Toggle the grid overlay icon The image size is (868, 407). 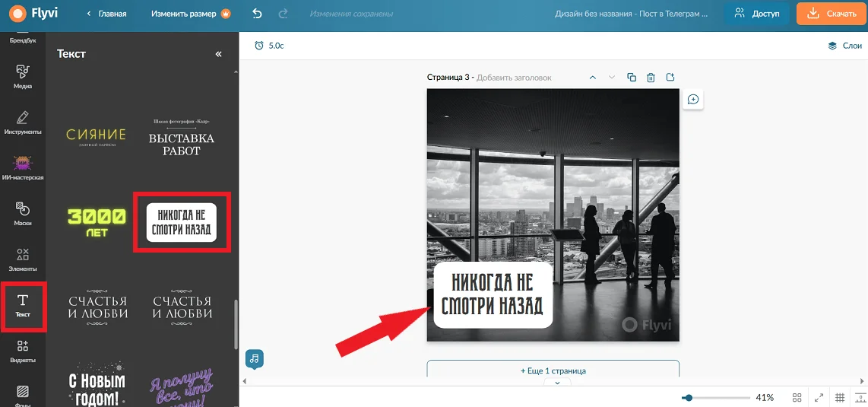tap(840, 397)
